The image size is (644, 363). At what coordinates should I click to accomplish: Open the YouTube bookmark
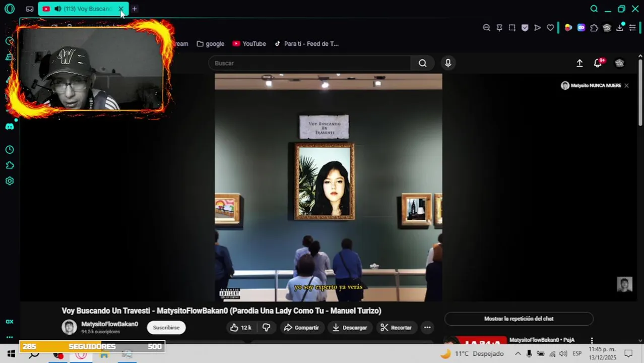coord(249,44)
